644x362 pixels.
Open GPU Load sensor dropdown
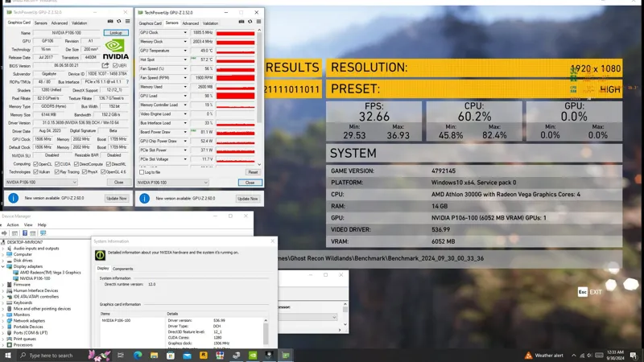coord(185,96)
